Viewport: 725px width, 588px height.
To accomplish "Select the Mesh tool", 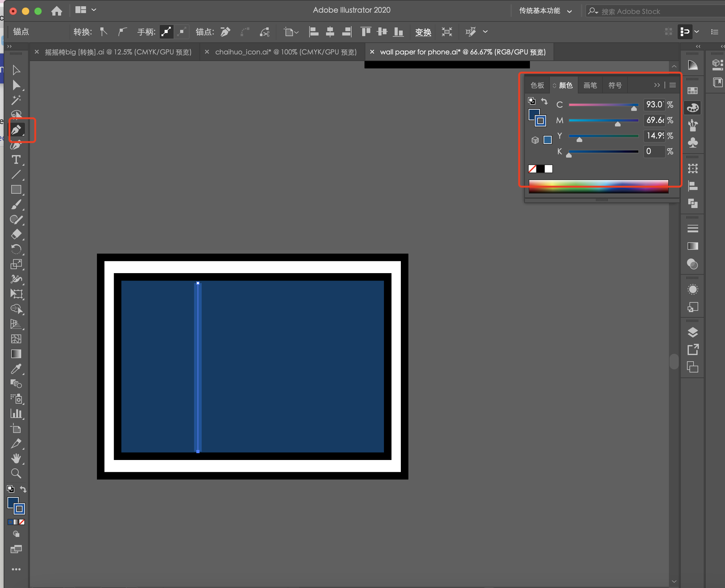I will (x=16, y=339).
